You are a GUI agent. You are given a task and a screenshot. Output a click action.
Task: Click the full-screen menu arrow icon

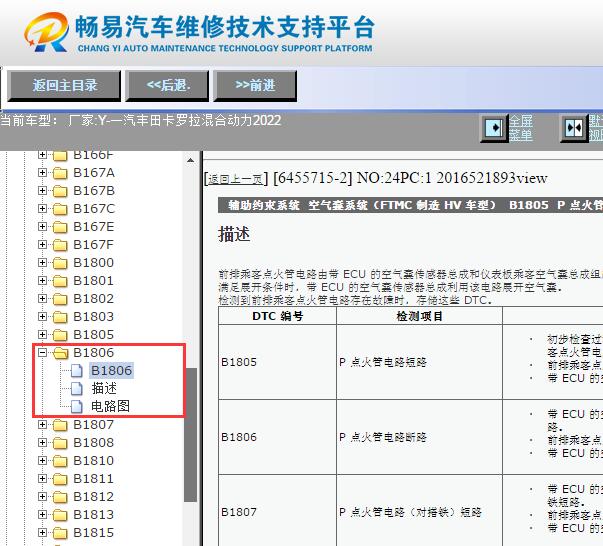(494, 128)
